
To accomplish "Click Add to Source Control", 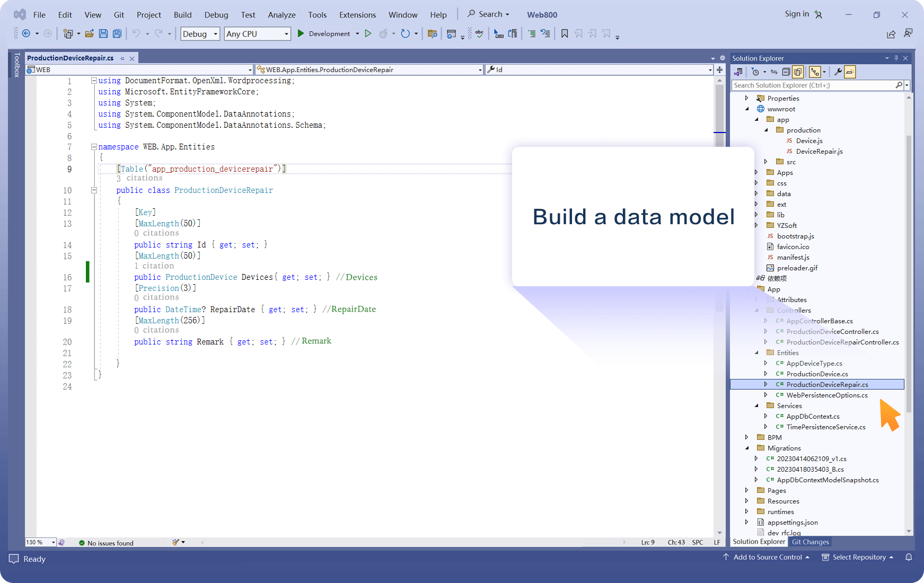I will coord(767,557).
